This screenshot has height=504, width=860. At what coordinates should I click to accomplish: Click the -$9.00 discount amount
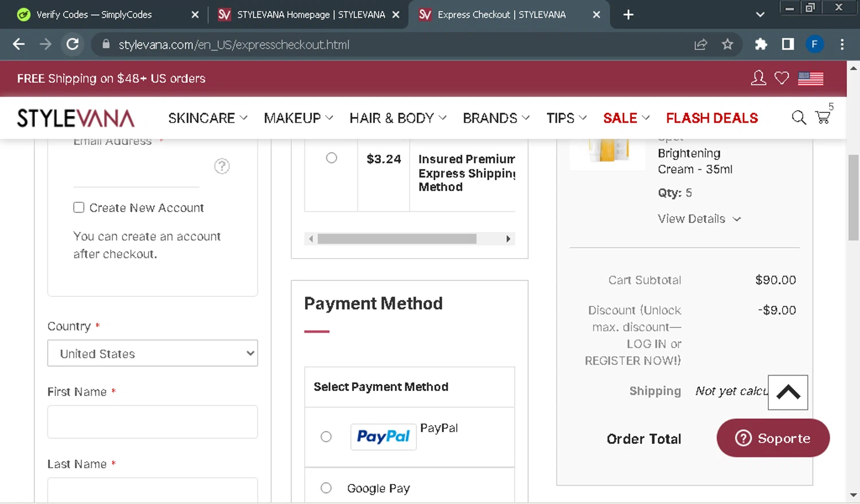(777, 310)
